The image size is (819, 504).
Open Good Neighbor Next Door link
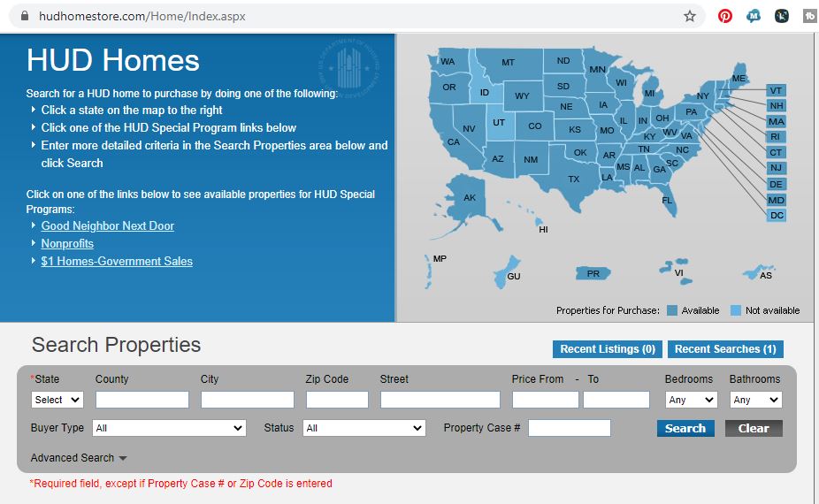pyautogui.click(x=108, y=225)
